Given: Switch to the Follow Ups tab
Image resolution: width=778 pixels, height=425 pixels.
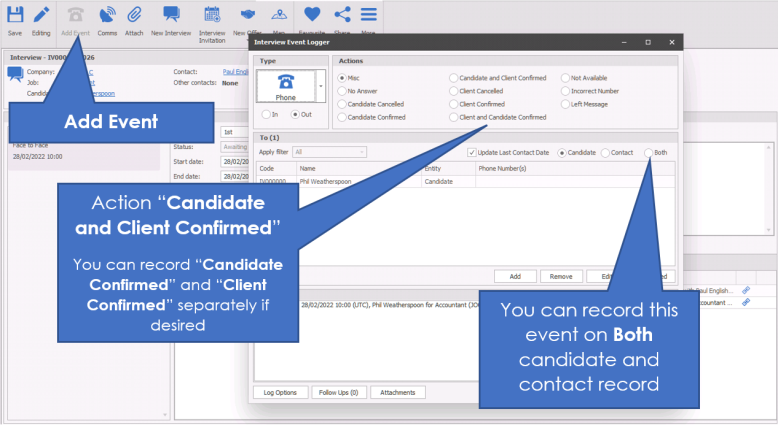Looking at the screenshot, I should point(339,393).
